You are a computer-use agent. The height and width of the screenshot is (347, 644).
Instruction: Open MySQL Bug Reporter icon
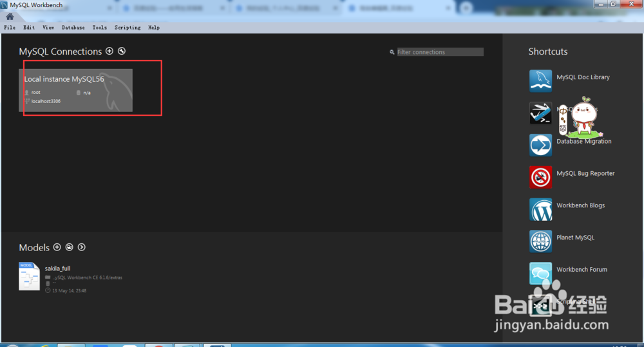540,177
